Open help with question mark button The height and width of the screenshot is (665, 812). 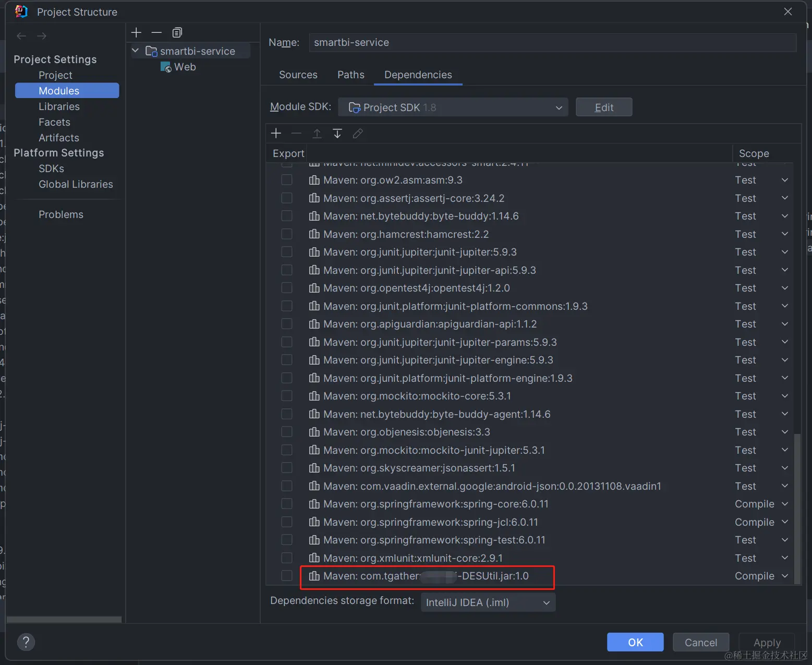click(x=26, y=642)
